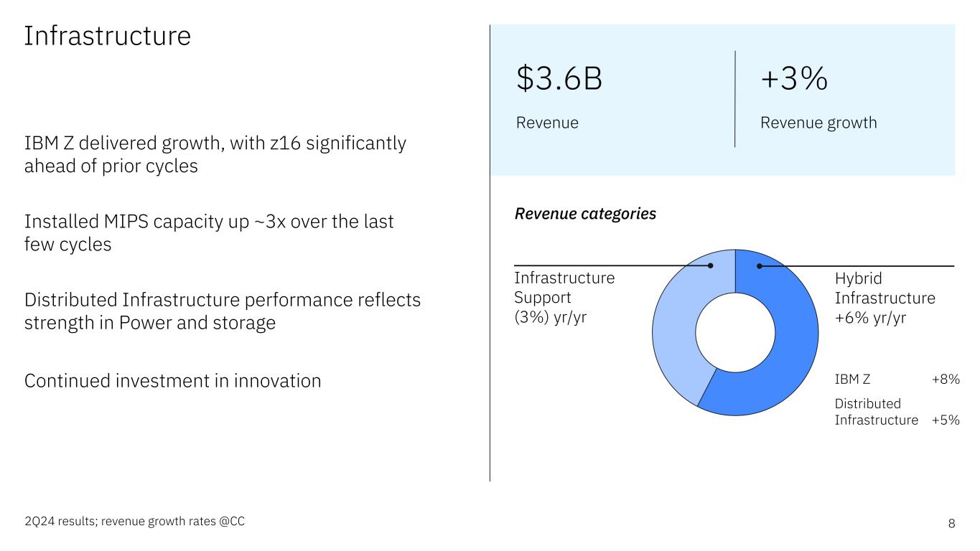
Task: Select the IBM Z +8% line
Action: tap(897, 380)
